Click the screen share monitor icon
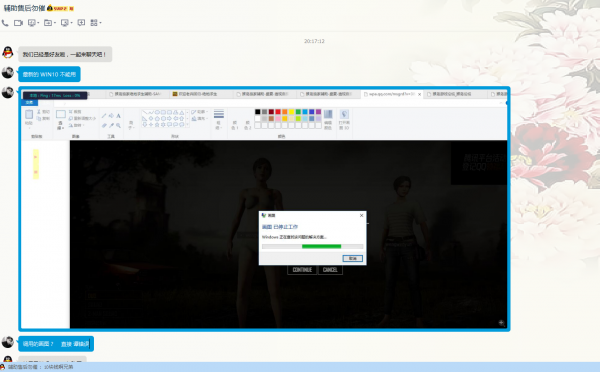 click(x=32, y=23)
